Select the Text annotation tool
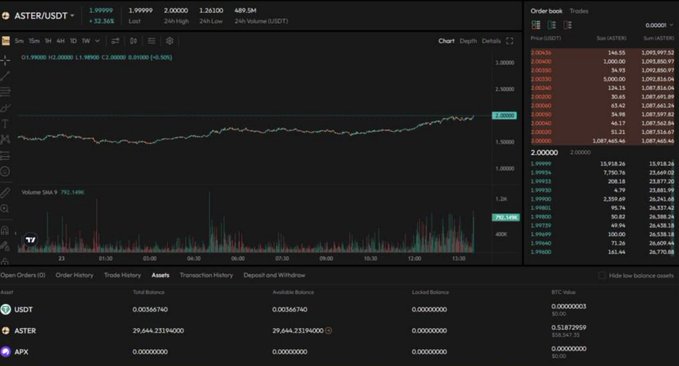 pyautogui.click(x=5, y=124)
